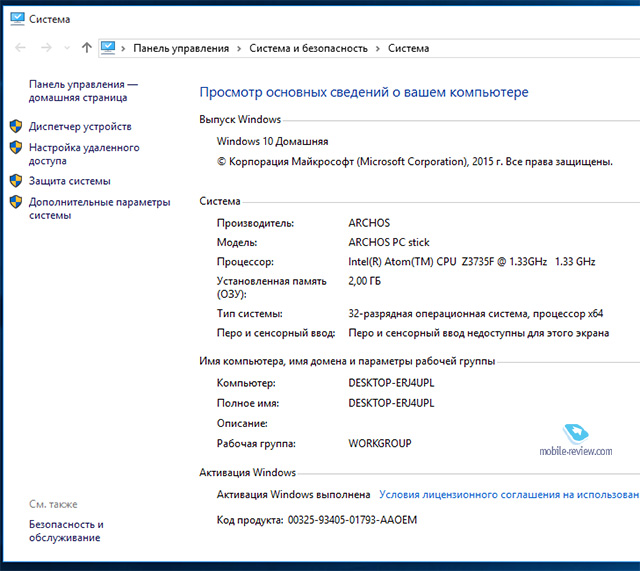Viewport: 640px width, 571px height.
Task: Open Настройка удаленного доступа link
Action: (84, 154)
